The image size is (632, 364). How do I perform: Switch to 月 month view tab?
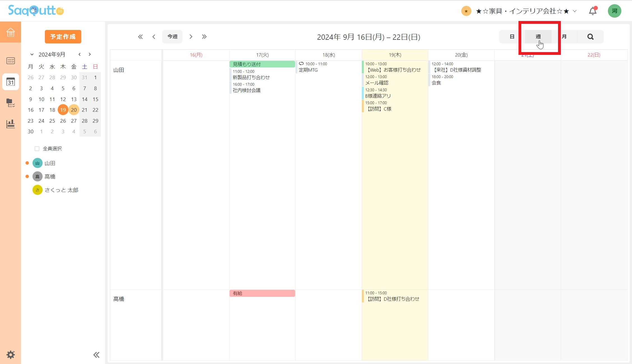tap(564, 37)
